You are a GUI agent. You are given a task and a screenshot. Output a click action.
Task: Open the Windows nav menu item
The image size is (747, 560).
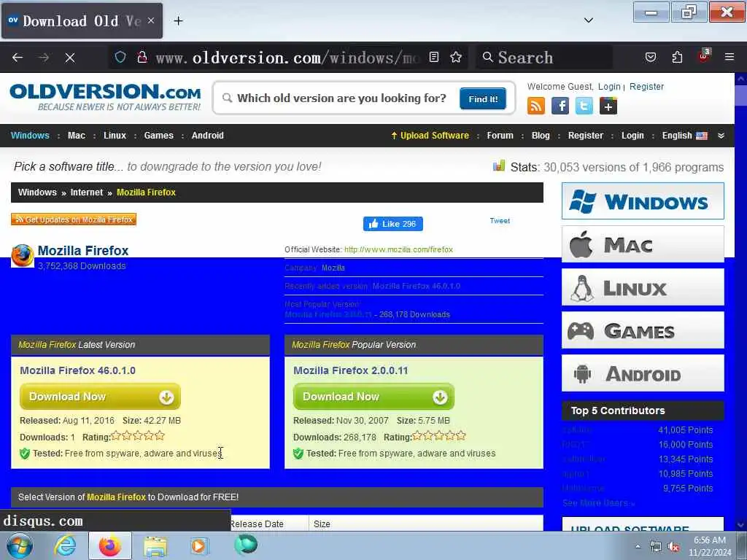coord(30,135)
